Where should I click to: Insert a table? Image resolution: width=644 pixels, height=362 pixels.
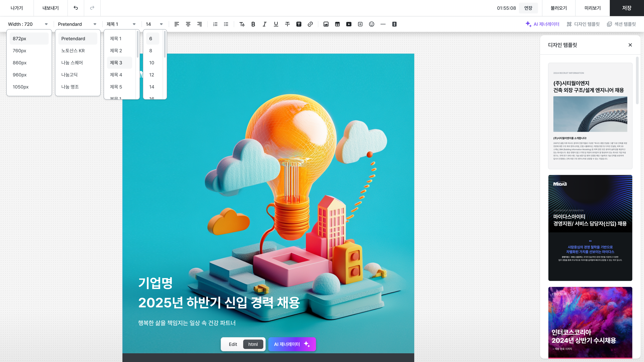coord(337,24)
